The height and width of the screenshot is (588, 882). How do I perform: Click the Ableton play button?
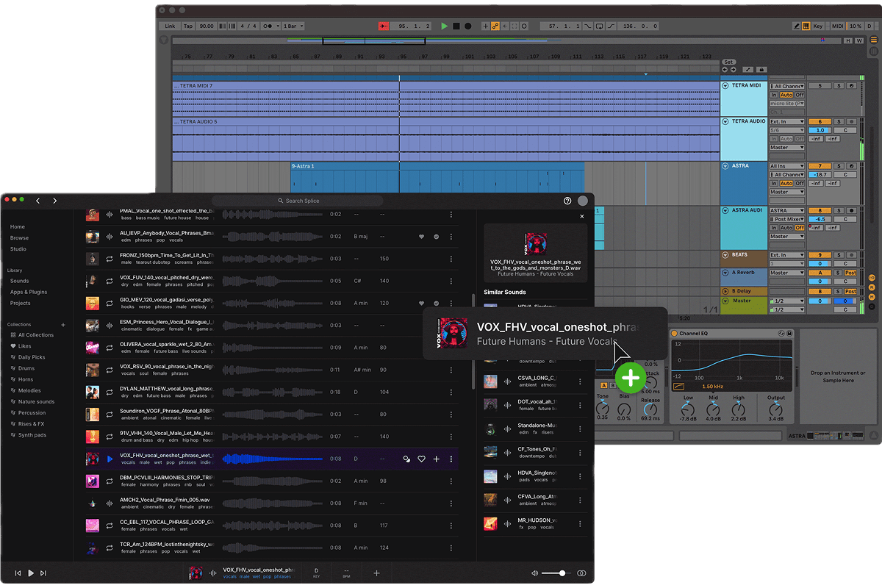[445, 26]
